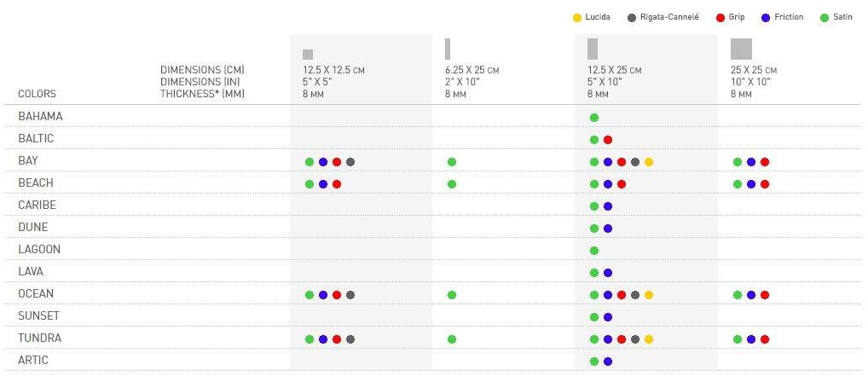The image size is (868, 376).
Task: Click the blue Friction dot in the ARTIC row
Action: 608,362
